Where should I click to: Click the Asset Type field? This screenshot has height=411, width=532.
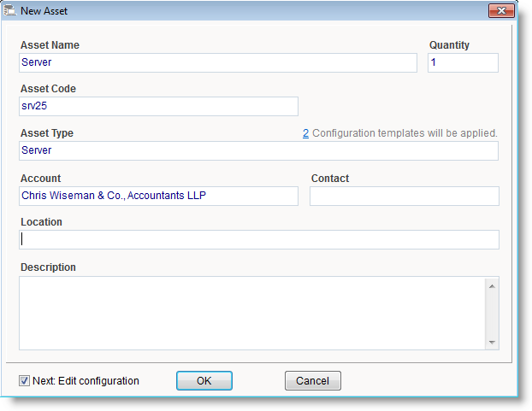coord(258,150)
